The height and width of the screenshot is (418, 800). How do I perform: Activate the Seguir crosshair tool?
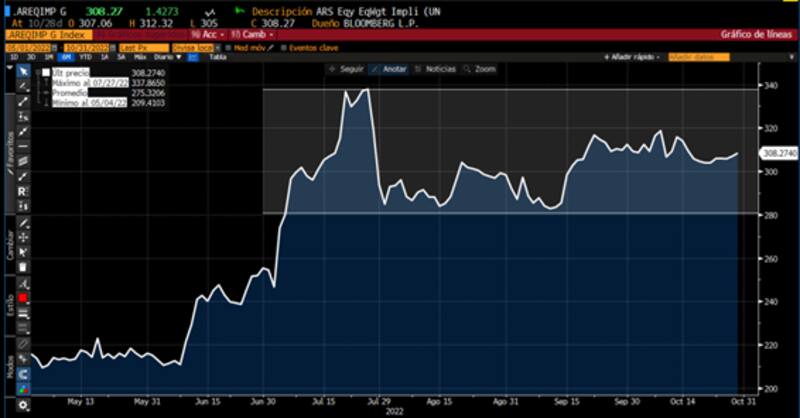[346, 69]
